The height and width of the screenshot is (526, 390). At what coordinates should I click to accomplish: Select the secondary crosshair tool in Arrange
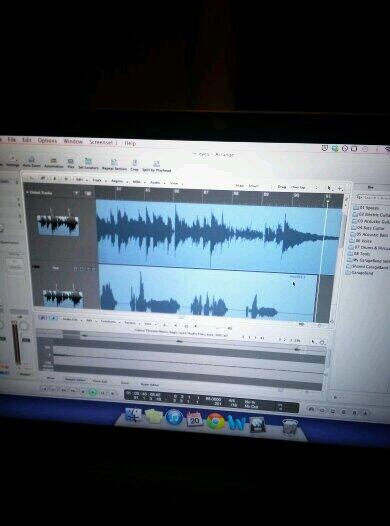pyautogui.click(x=339, y=189)
